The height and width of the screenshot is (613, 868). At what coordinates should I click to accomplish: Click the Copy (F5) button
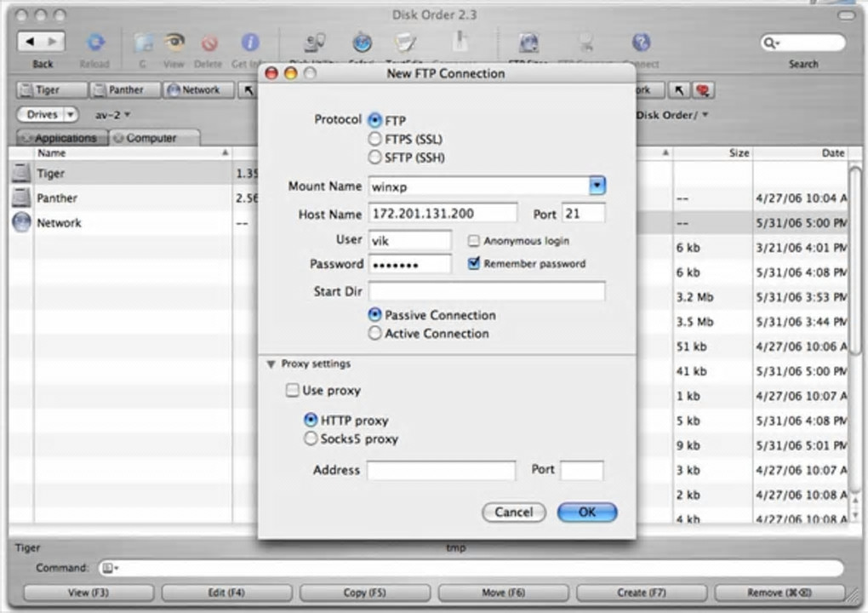364,593
